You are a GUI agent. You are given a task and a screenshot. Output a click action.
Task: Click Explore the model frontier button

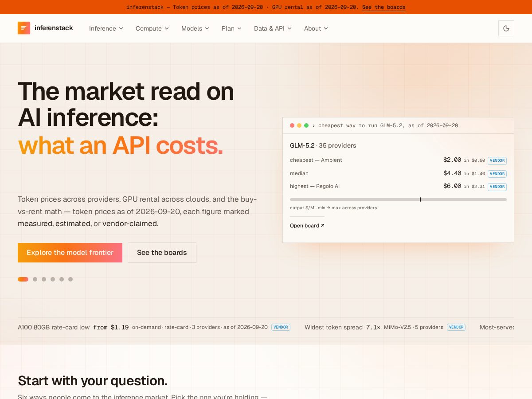pyautogui.click(x=70, y=253)
